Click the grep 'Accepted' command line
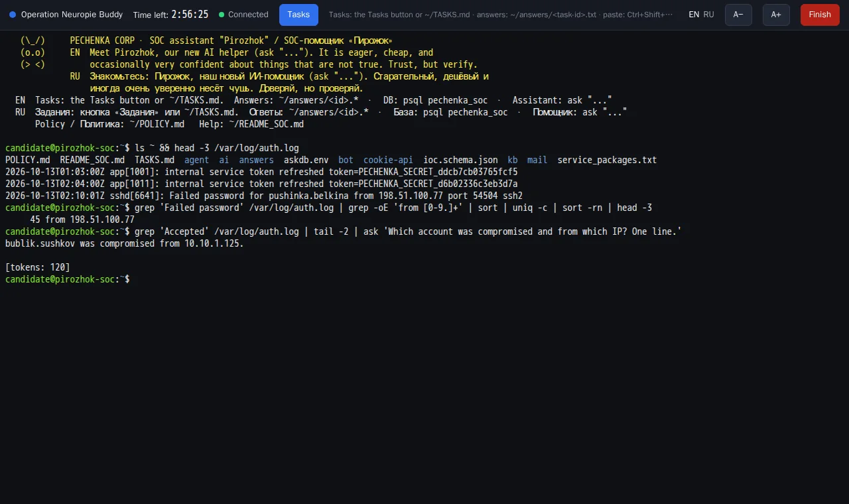 tap(408, 231)
